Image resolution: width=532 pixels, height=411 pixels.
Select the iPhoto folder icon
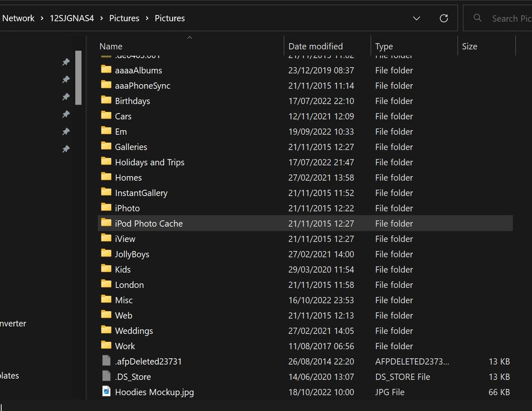pyautogui.click(x=106, y=207)
